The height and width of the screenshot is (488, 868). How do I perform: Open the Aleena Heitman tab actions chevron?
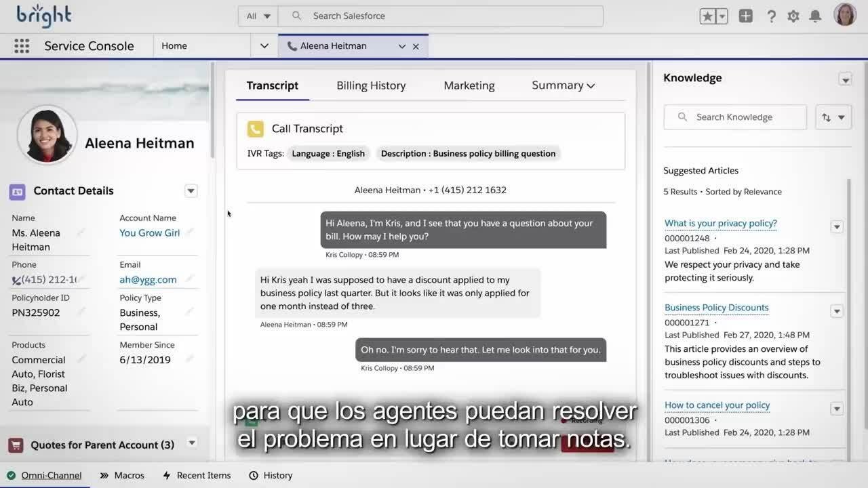tap(402, 46)
